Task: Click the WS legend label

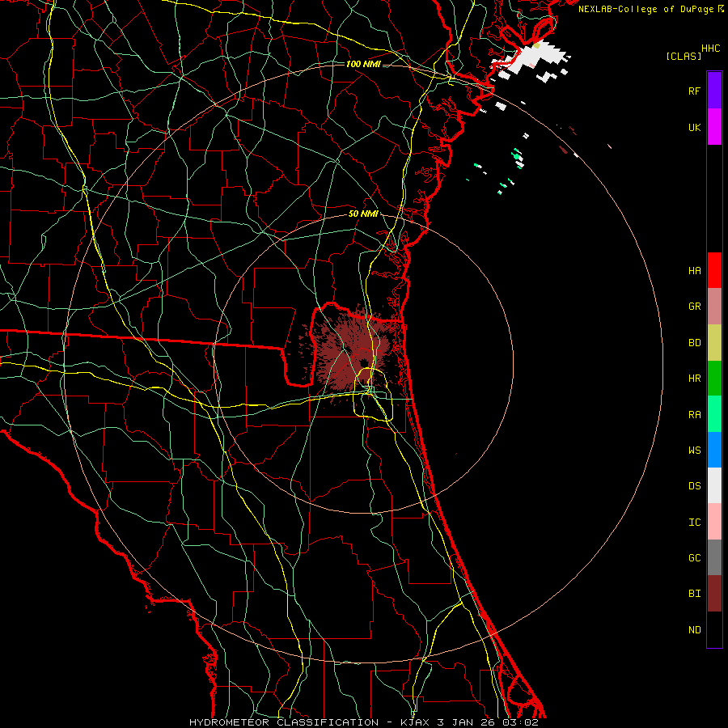Action: [x=694, y=450]
